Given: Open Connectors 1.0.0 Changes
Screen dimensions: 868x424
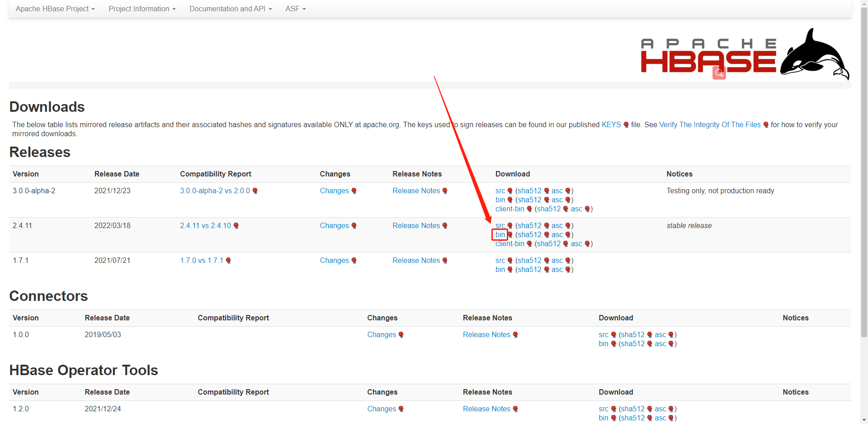Looking at the screenshot, I should (x=382, y=334).
